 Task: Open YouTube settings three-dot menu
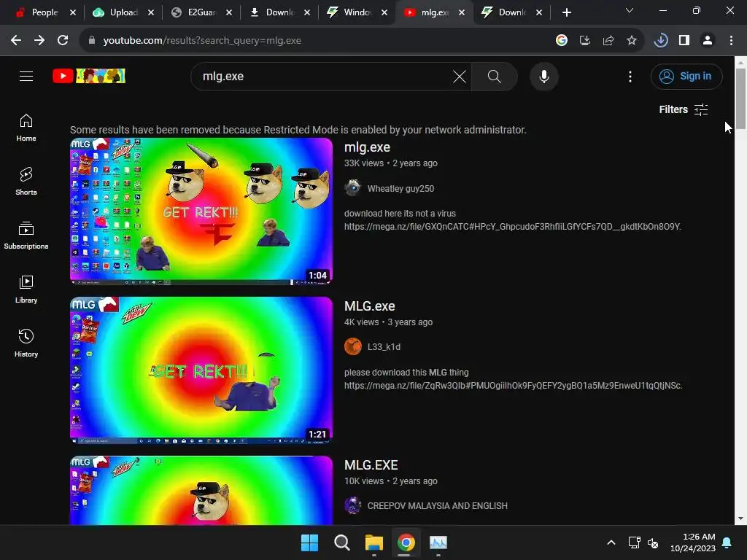tap(630, 76)
